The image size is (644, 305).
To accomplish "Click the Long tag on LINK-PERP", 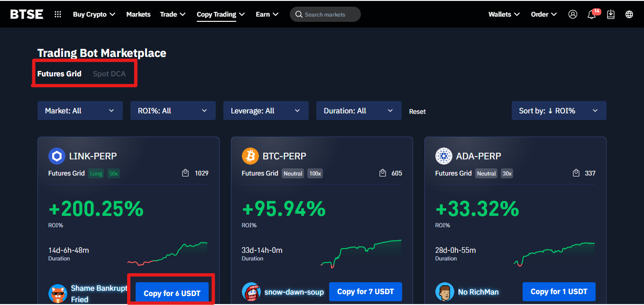I will pyautogui.click(x=96, y=174).
